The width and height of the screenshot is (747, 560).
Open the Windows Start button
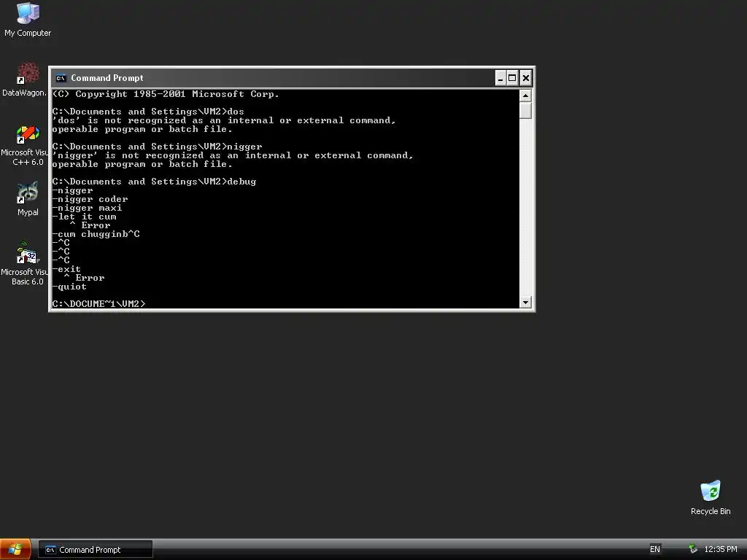[15, 550]
